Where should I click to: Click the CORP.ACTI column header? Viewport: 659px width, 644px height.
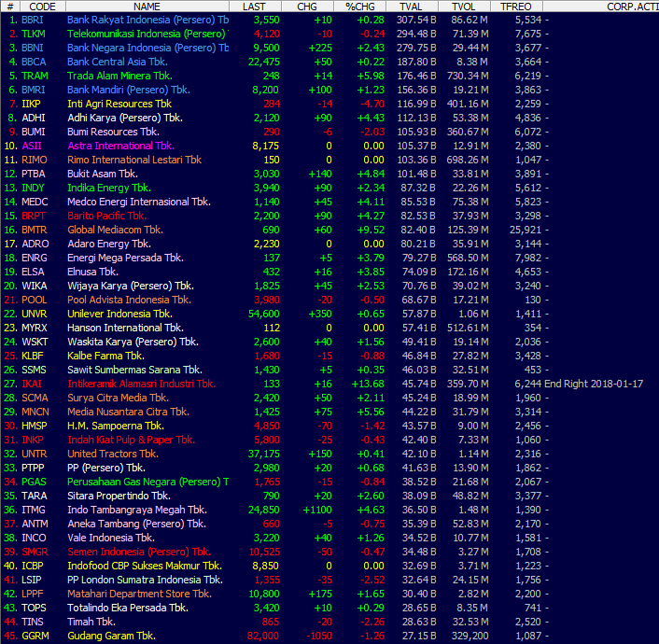click(601, 7)
